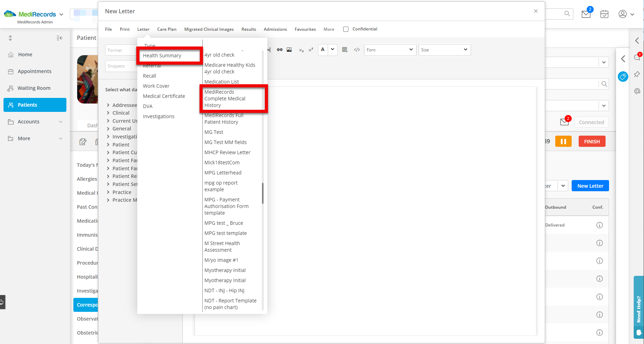This screenshot has height=344, width=644.
Task: Open the font colour dropdown arrow
Action: (333, 50)
